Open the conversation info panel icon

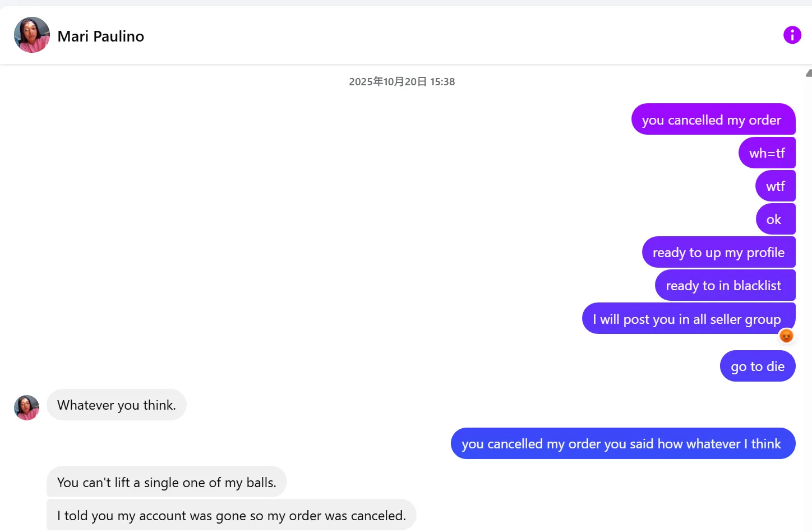792,35
